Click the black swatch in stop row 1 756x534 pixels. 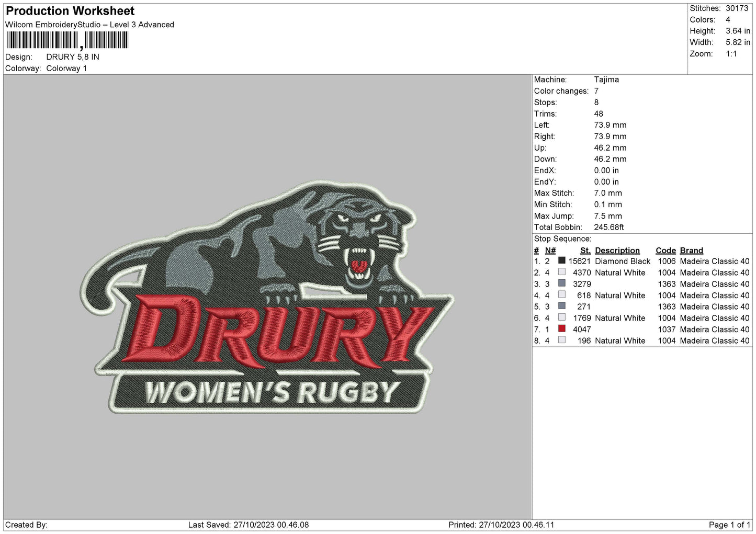pyautogui.click(x=562, y=260)
